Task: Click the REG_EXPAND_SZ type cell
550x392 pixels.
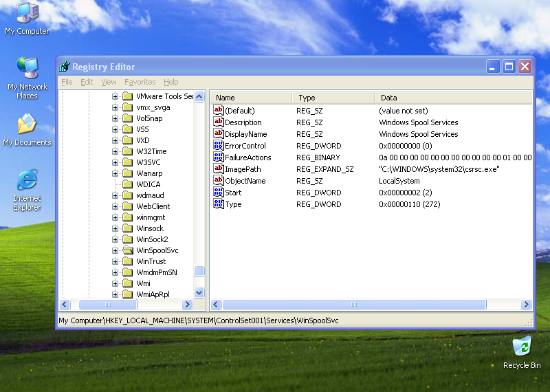Action: [324, 169]
